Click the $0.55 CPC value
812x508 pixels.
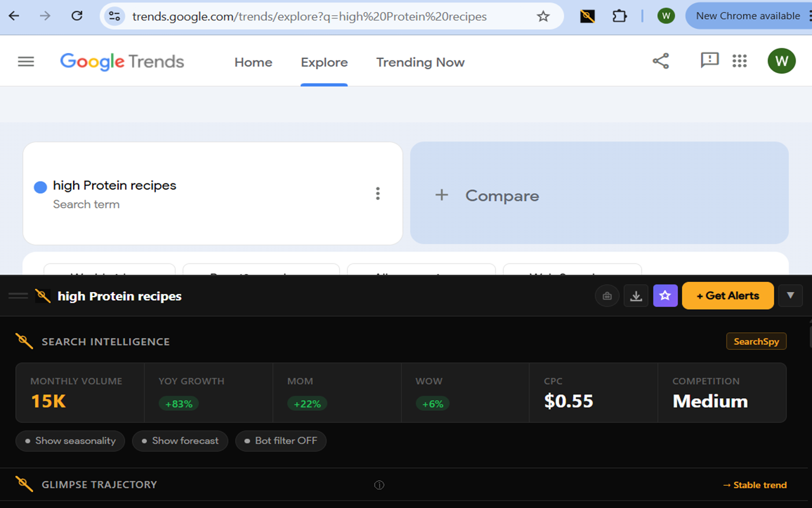[x=568, y=401]
